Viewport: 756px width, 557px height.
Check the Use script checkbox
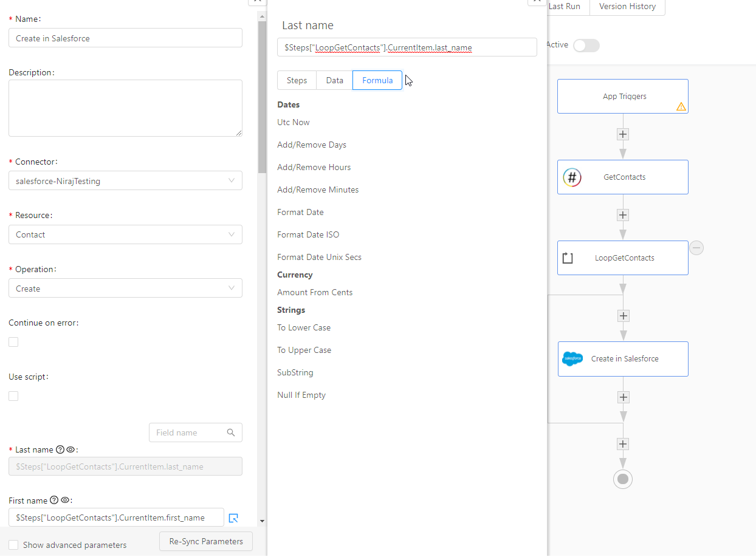click(13, 396)
